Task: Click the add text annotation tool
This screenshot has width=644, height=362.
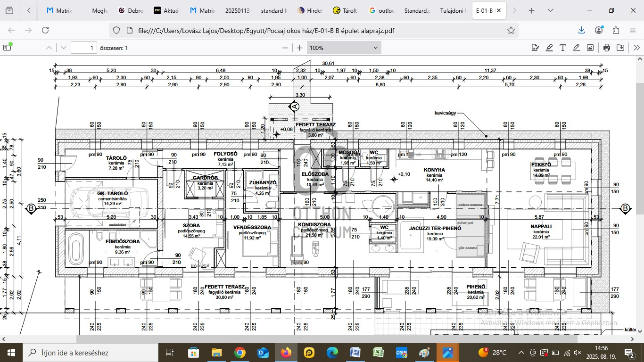Action: coord(562,48)
